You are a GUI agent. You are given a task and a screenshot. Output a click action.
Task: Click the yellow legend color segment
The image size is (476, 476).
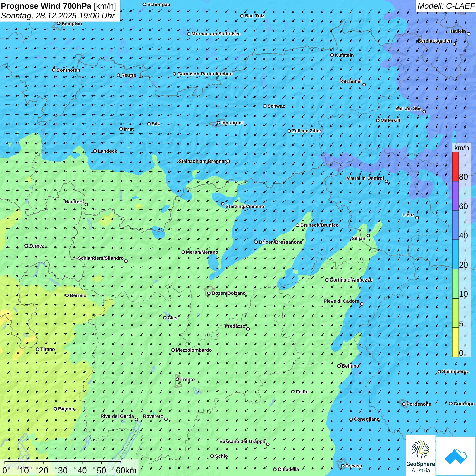[455, 342]
